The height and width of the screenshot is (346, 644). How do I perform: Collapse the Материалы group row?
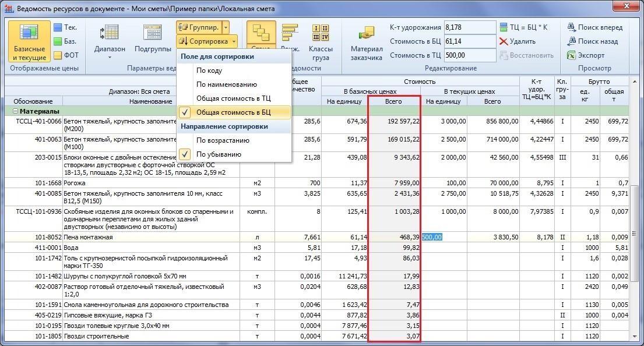[x=15, y=111]
